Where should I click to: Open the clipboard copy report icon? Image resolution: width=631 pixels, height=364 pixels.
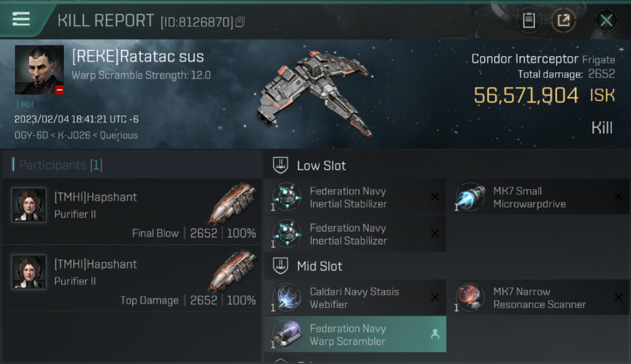529,20
